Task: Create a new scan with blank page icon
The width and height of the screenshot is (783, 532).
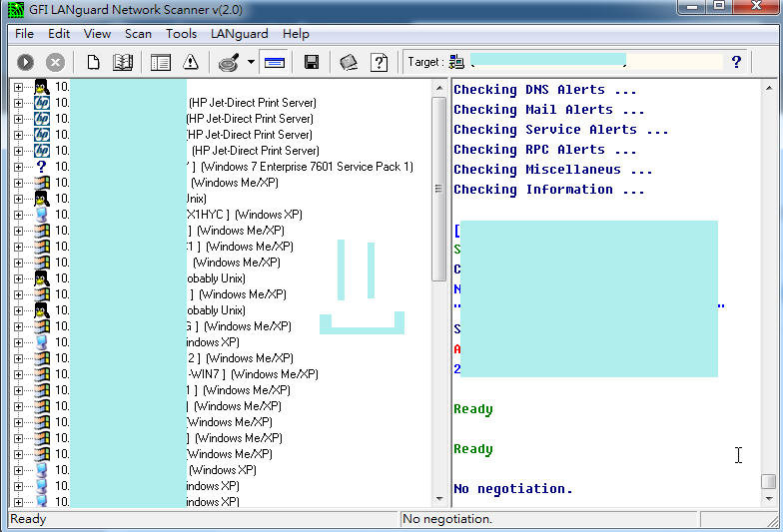Action: 93,62
